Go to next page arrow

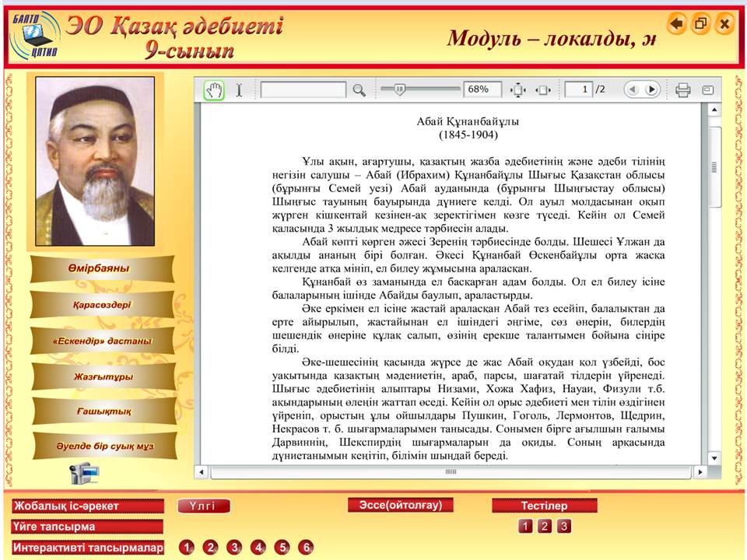651,89
